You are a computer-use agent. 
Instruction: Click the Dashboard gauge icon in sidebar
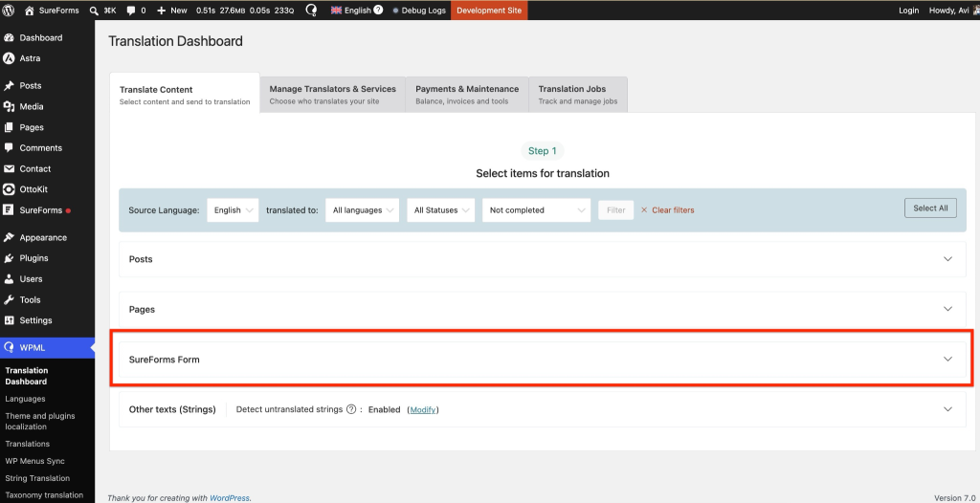[x=9, y=37]
